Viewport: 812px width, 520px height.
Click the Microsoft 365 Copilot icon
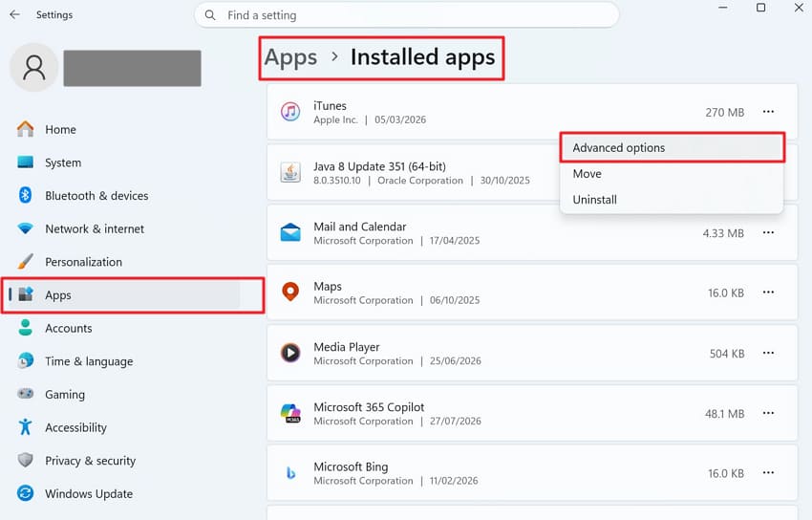pos(290,413)
